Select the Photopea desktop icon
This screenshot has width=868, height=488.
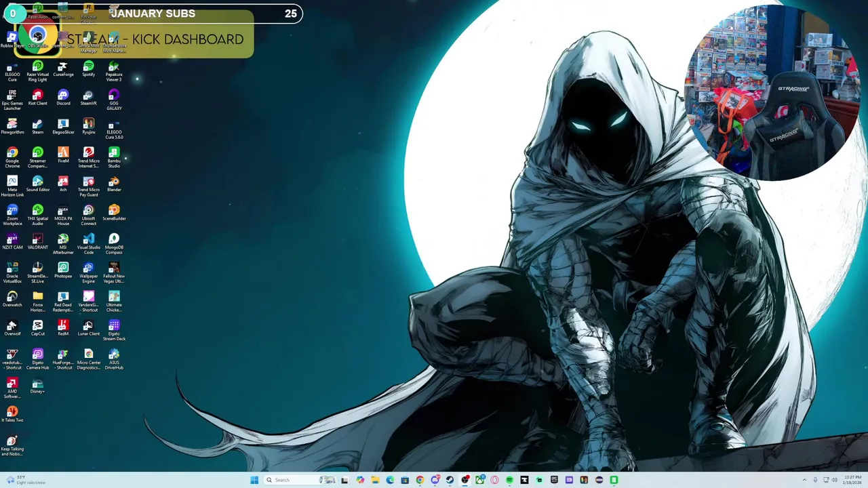pos(63,270)
